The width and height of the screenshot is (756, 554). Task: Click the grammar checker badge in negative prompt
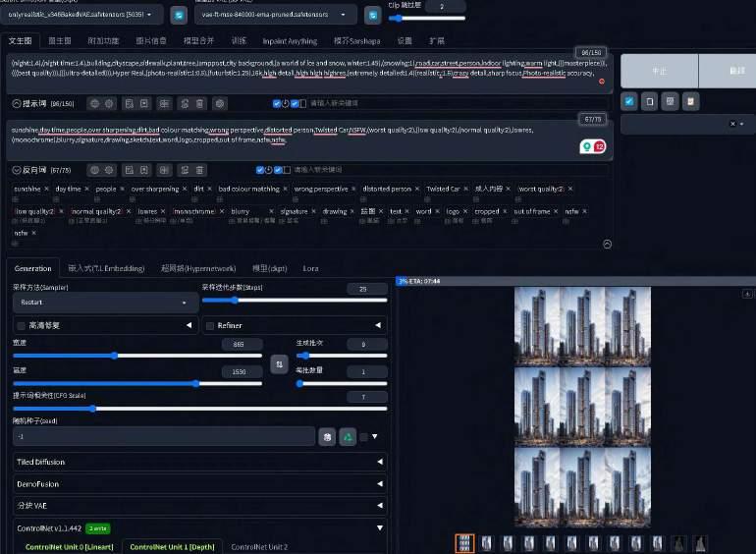pos(593,146)
